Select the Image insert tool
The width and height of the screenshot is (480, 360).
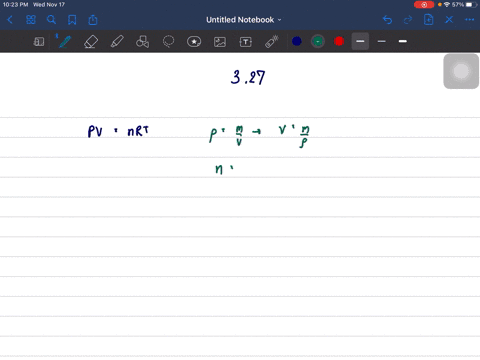click(220, 42)
